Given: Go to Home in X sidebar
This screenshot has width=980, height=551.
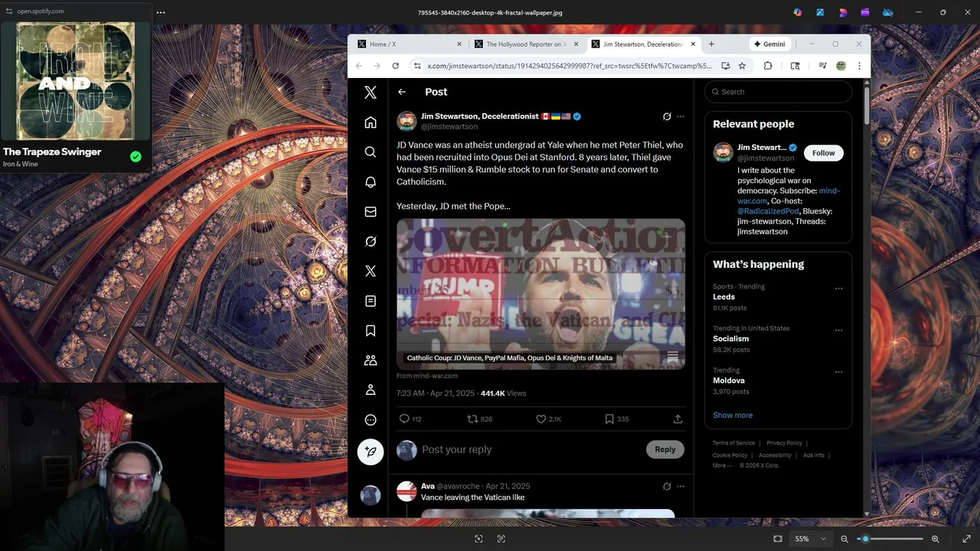Looking at the screenshot, I should (371, 122).
